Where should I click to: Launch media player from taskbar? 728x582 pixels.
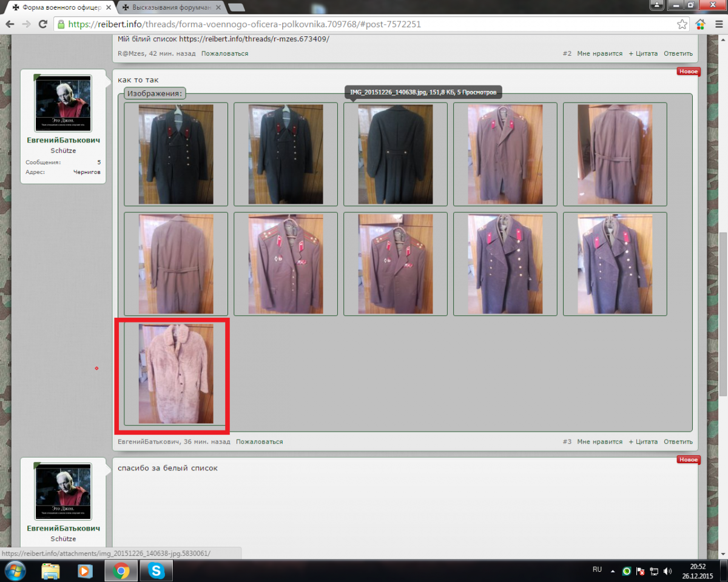[85, 570]
